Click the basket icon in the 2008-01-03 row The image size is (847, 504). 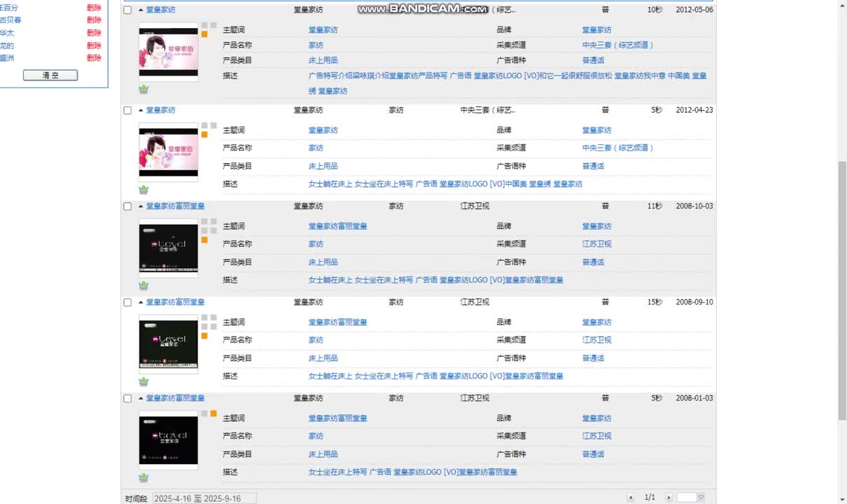[x=143, y=477]
